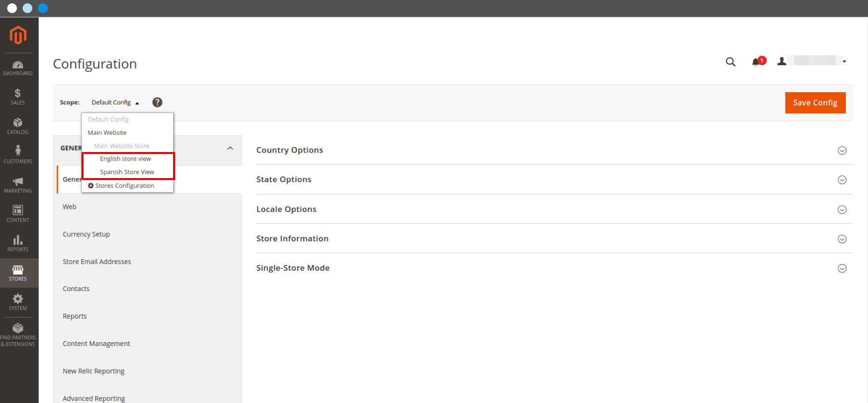Open the System sidebar menu
Screen dimensions: 868x403
[18, 303]
